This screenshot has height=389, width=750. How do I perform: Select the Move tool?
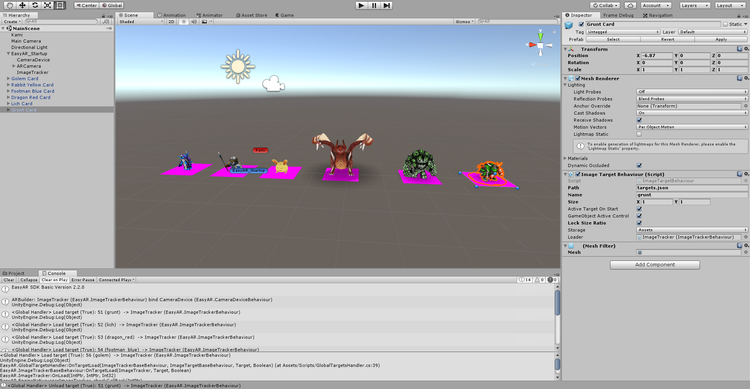pos(22,5)
